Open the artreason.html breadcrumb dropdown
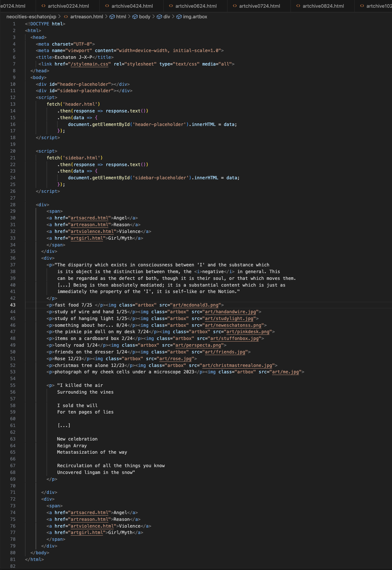Screen dimensions: 392x570 86,17
